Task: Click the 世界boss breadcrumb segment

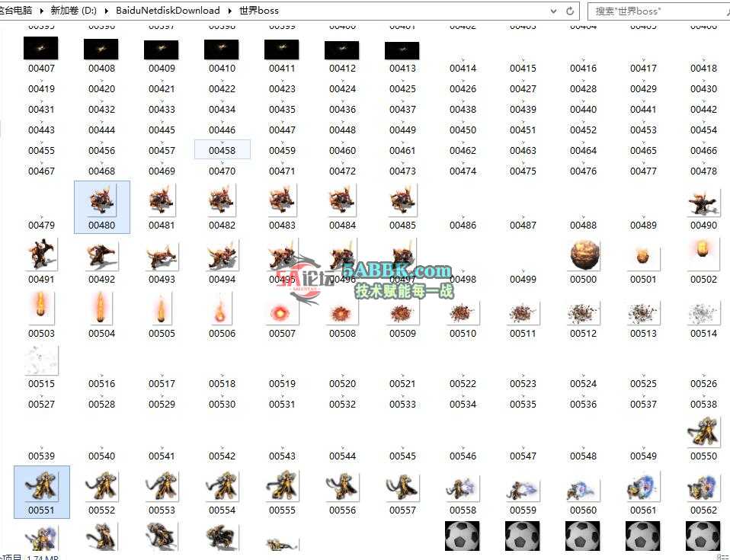Action: click(x=258, y=11)
